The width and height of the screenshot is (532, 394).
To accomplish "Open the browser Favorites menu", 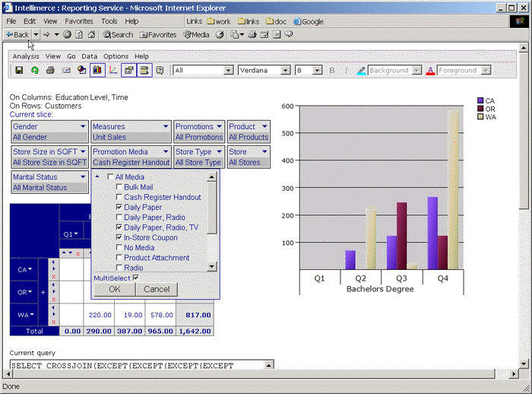I will [79, 21].
